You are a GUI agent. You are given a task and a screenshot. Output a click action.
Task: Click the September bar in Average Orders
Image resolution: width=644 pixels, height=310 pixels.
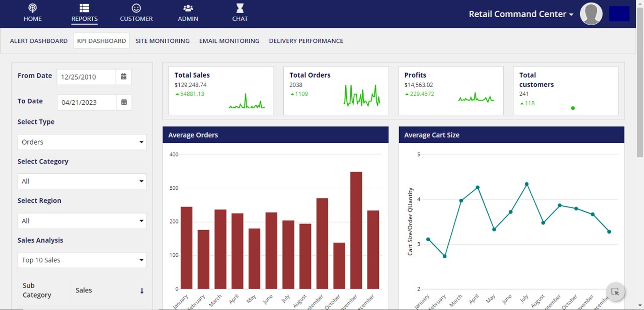(322, 244)
